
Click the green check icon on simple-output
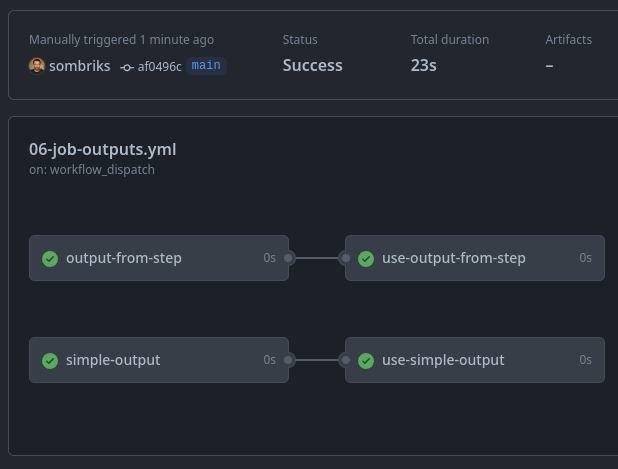[x=50, y=361]
